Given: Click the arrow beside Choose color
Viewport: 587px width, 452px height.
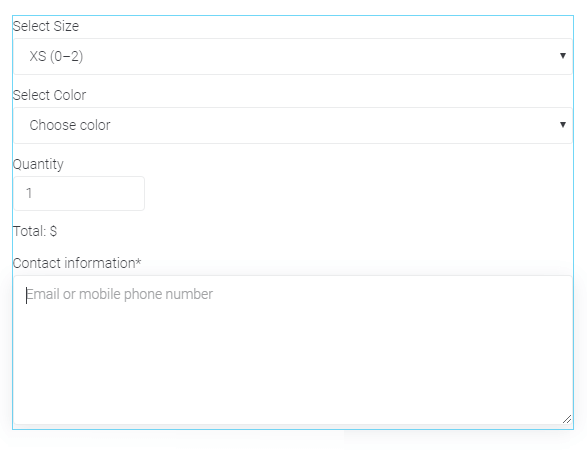Looking at the screenshot, I should pos(563,125).
